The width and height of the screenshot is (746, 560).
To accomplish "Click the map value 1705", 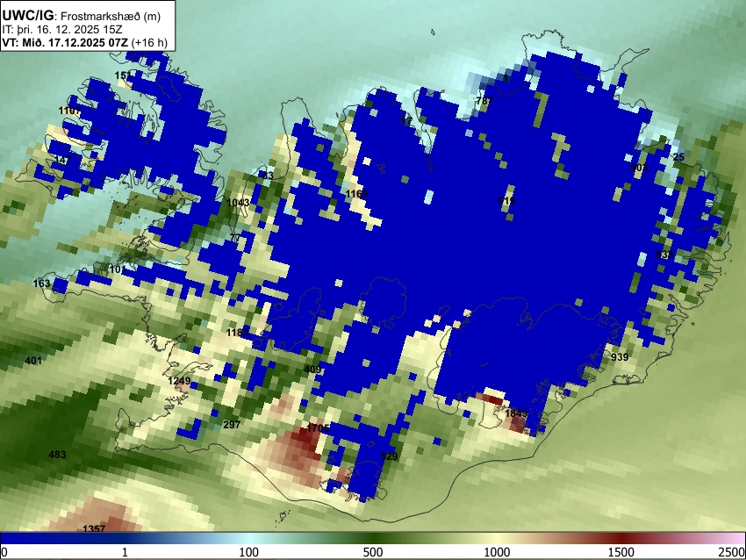I will pyautogui.click(x=318, y=428).
